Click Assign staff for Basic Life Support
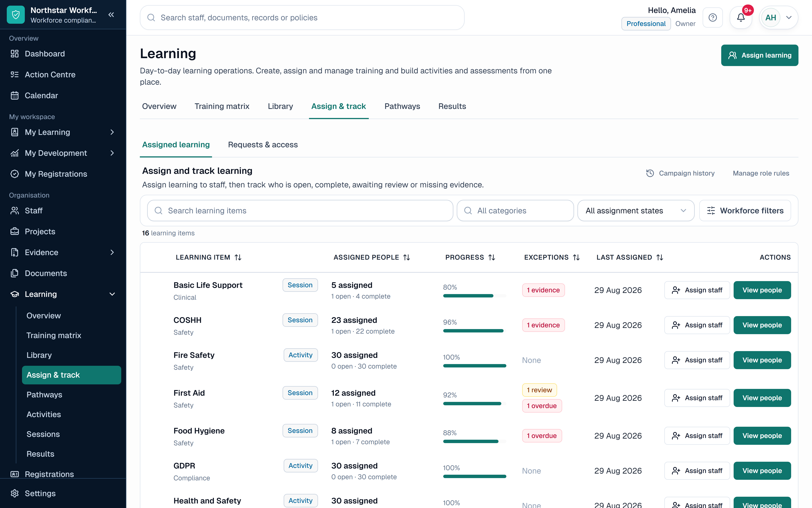The width and height of the screenshot is (812, 508). (x=697, y=290)
